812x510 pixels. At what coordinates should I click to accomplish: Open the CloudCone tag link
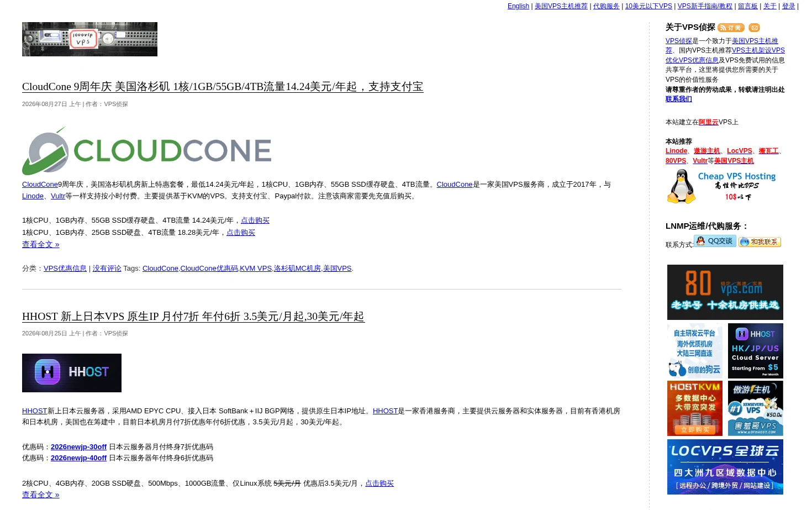click(160, 269)
